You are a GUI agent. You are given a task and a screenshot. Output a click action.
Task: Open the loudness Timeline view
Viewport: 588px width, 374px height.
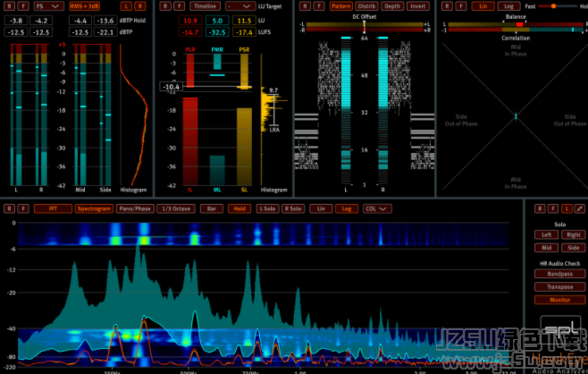(206, 6)
